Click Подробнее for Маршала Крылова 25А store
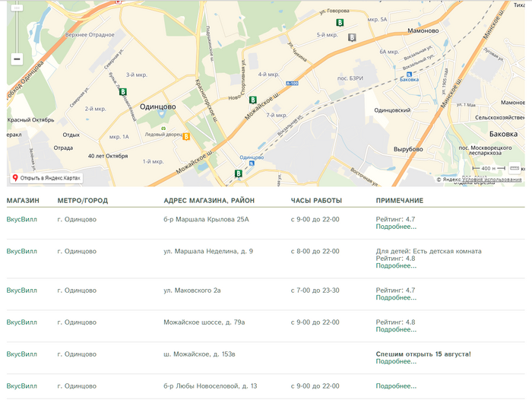Image resolution: width=532 pixels, height=400 pixels. tap(396, 227)
